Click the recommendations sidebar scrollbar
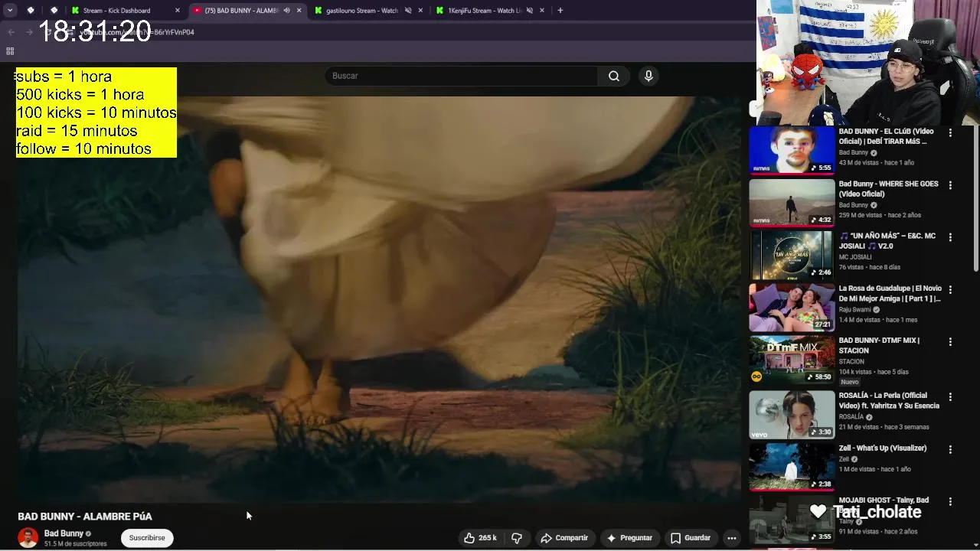Image resolution: width=980 pixels, height=551 pixels. click(x=975, y=199)
